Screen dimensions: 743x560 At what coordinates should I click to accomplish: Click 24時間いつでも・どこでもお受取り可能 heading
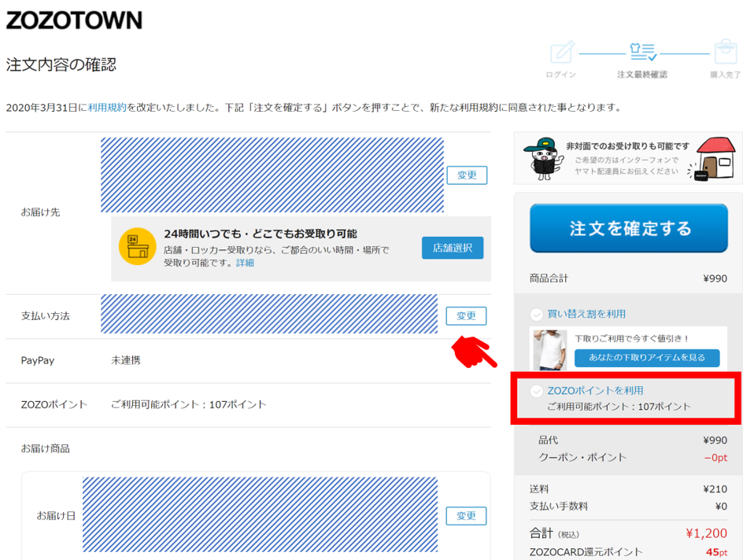(x=261, y=234)
